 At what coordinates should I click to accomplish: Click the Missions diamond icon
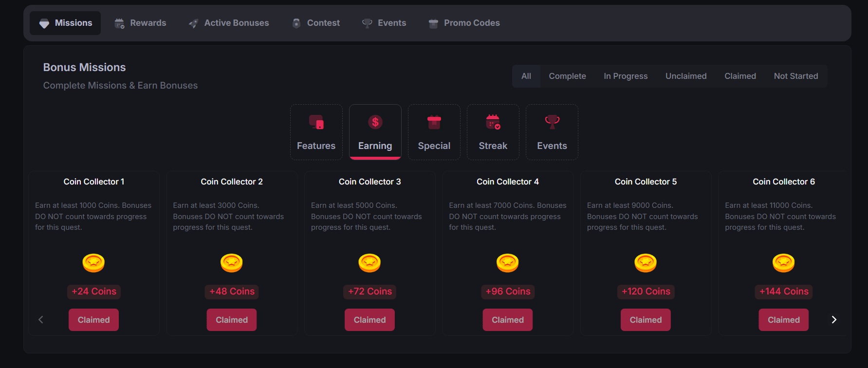click(44, 23)
